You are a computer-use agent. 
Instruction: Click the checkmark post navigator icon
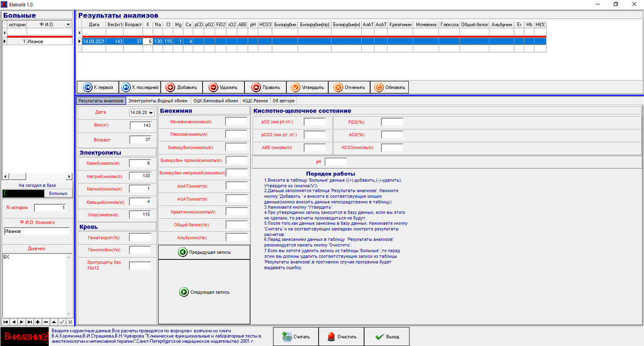tap(62, 321)
